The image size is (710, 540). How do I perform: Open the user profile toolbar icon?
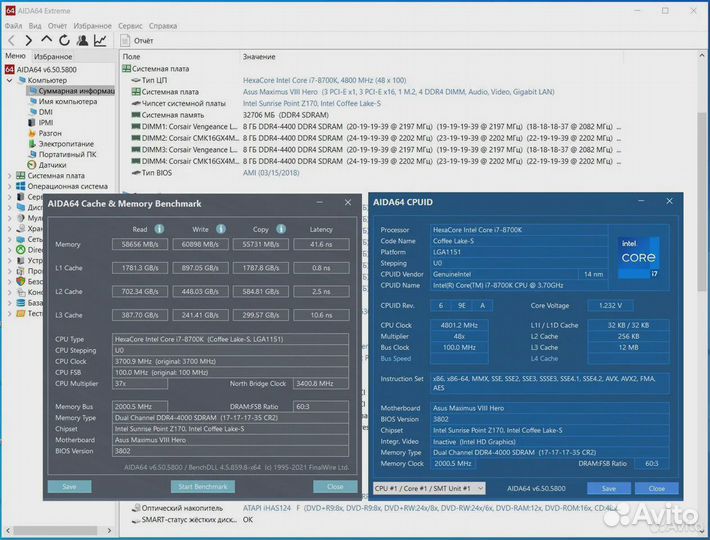[82, 41]
